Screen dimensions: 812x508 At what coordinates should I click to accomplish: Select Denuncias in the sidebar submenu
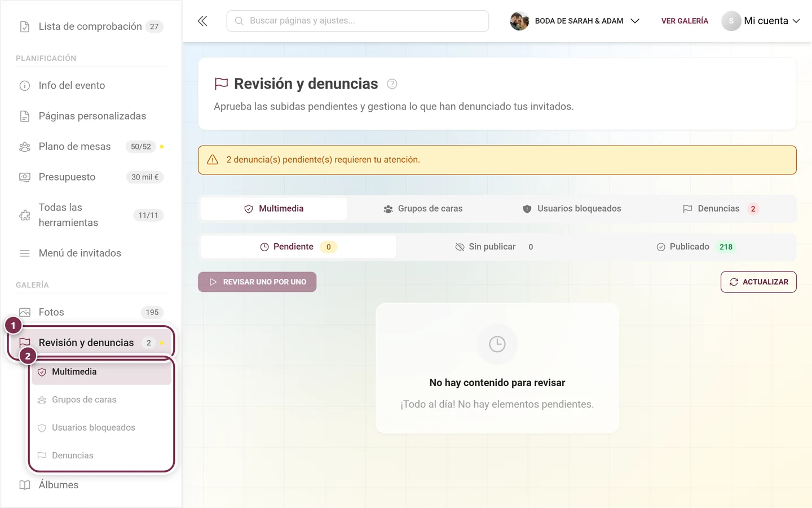click(101, 456)
